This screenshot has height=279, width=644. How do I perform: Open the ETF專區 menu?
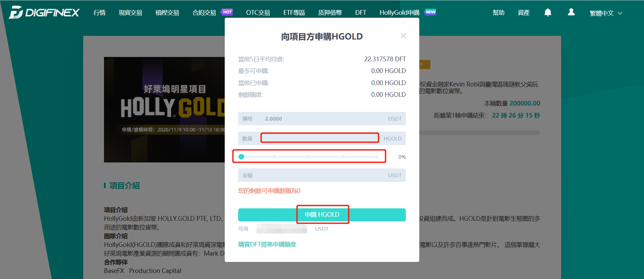(294, 12)
